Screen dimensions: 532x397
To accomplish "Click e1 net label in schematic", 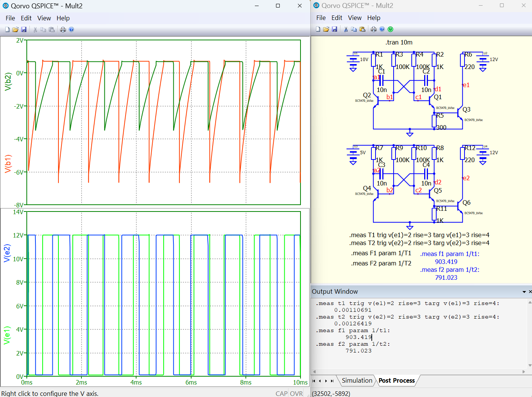I will point(466,85).
